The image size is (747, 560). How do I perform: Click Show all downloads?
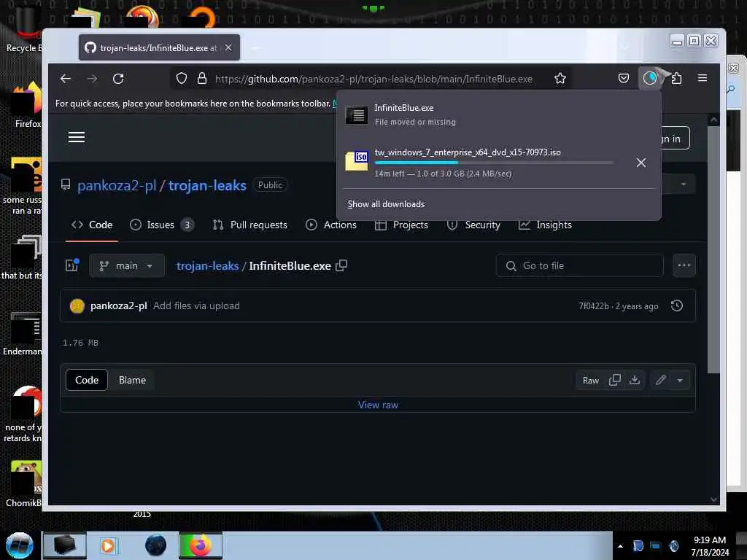click(x=386, y=204)
